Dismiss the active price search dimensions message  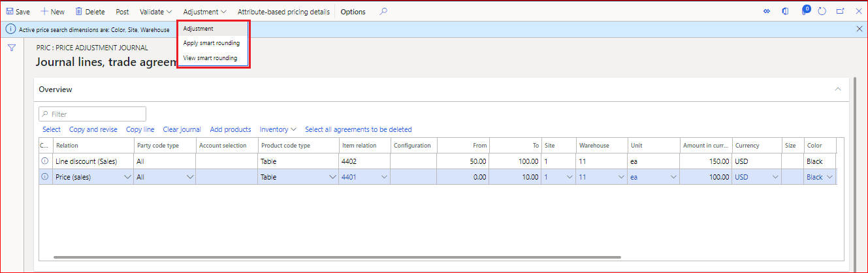860,29
